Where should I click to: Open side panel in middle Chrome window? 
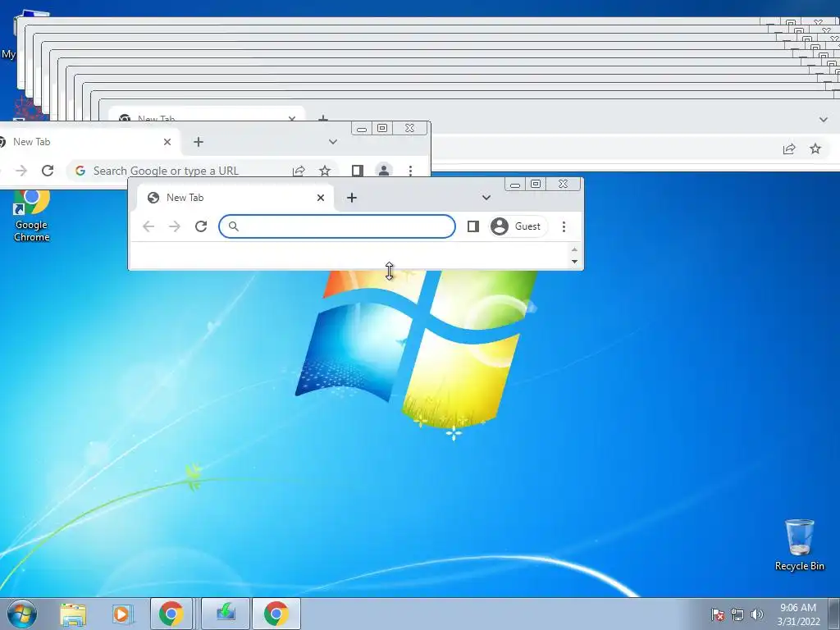tap(358, 171)
